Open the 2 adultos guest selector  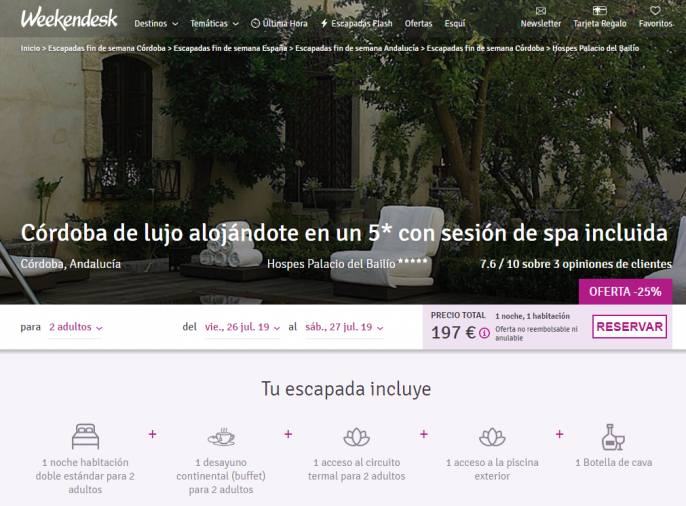pyautogui.click(x=75, y=327)
